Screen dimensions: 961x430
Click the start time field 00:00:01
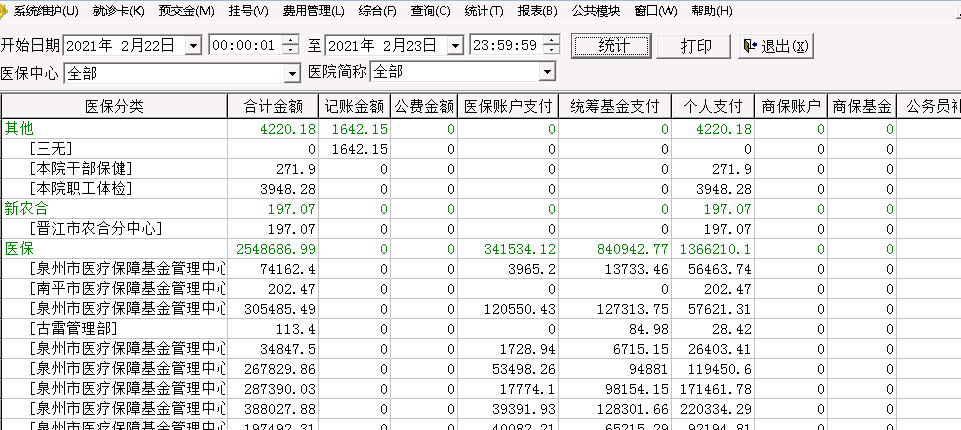coord(245,45)
